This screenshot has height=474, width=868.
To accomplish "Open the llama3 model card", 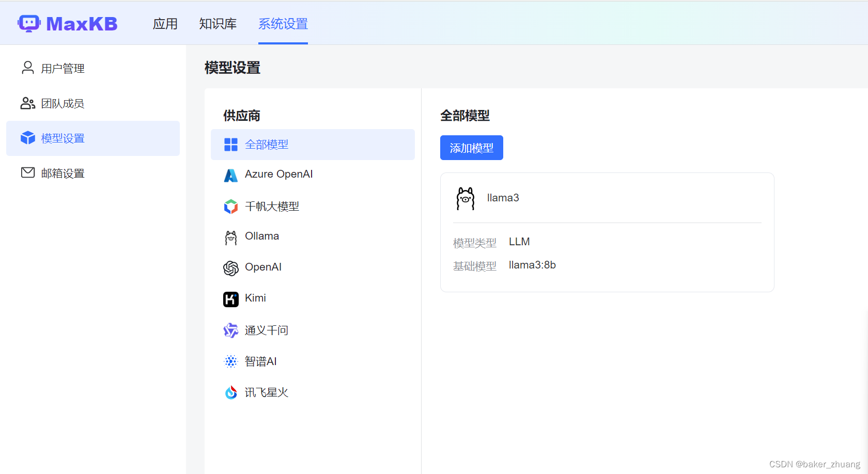I will point(607,232).
